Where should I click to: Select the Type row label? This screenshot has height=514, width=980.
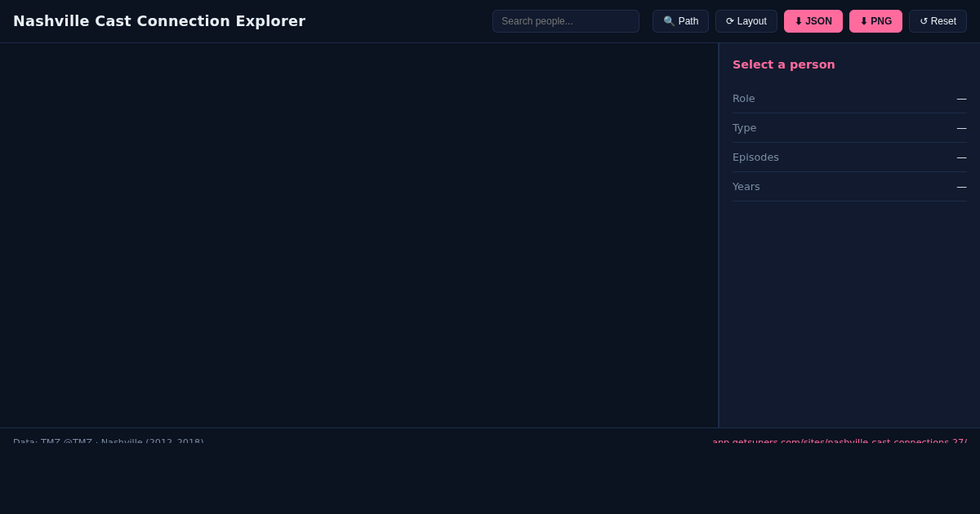pos(745,128)
